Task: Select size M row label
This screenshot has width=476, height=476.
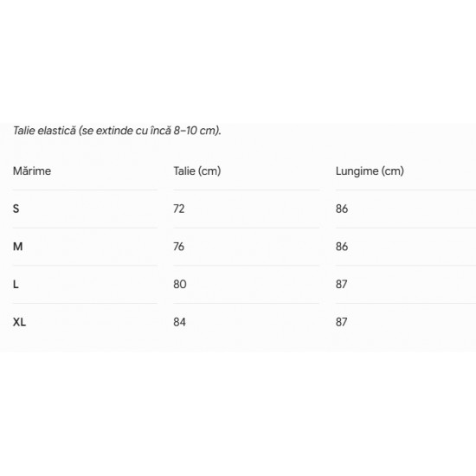Action: point(17,247)
